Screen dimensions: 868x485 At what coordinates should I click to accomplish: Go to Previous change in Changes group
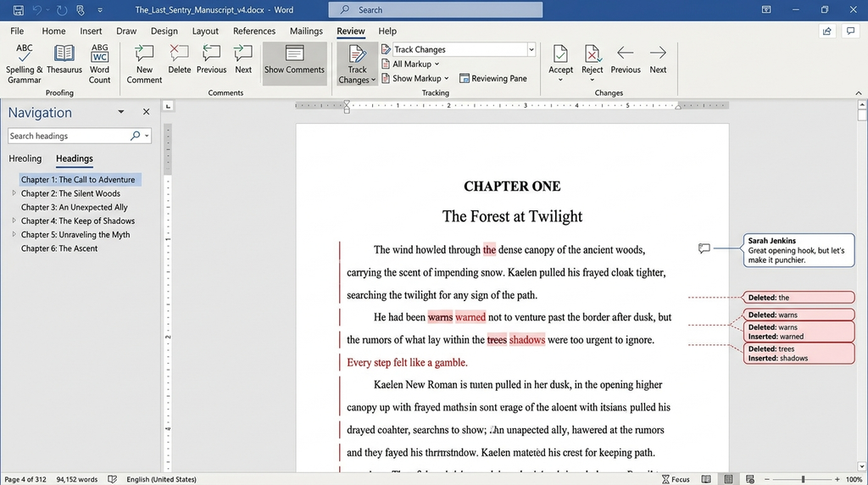pyautogui.click(x=626, y=59)
